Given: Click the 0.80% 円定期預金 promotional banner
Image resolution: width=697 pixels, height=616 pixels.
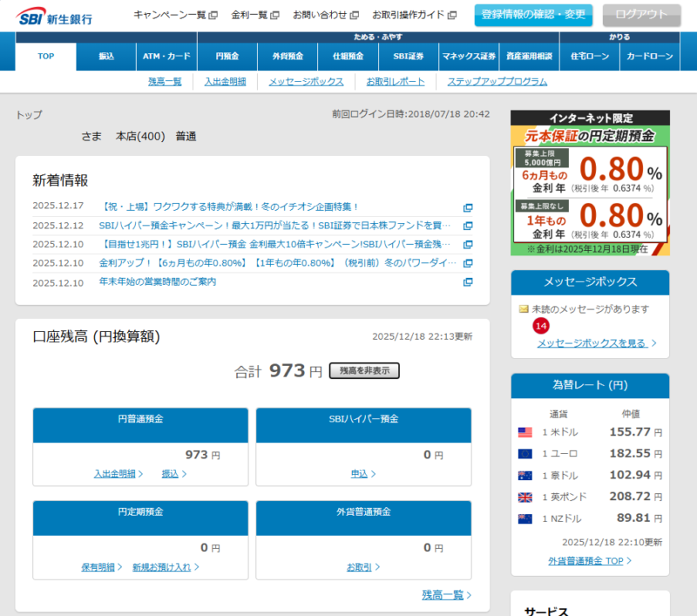Looking at the screenshot, I should click(590, 183).
